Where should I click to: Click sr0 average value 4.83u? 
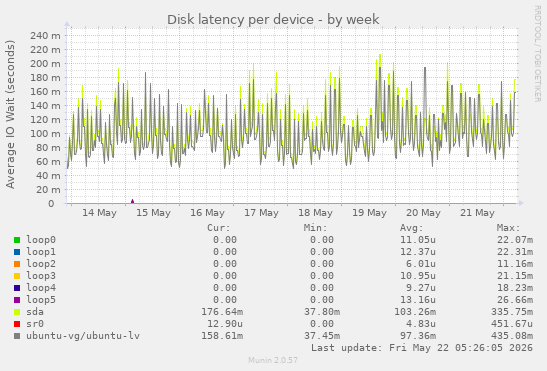(421, 324)
